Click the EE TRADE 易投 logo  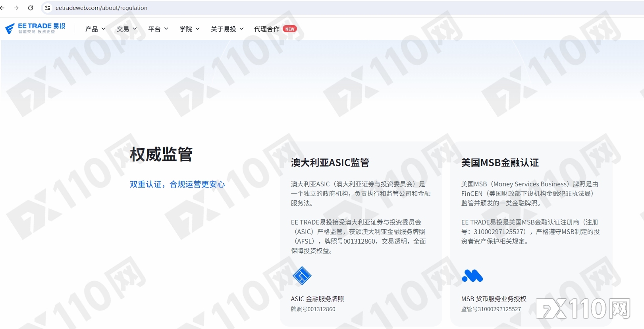coord(35,29)
